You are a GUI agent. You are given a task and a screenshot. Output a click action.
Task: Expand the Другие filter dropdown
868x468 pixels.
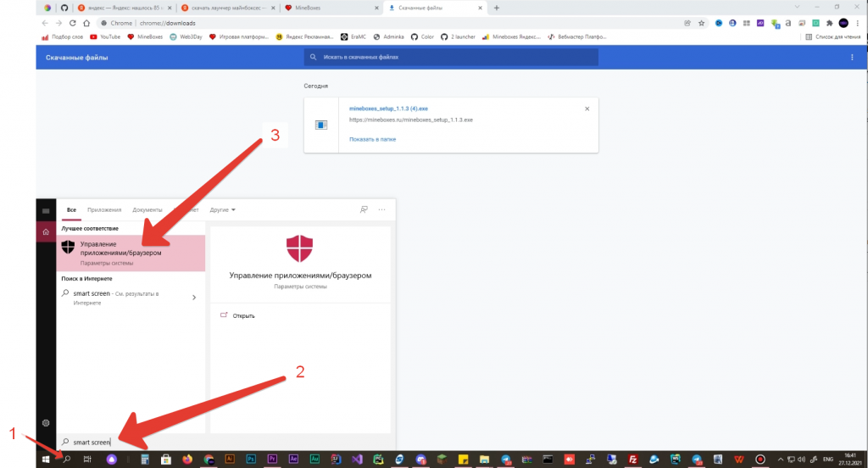point(222,209)
